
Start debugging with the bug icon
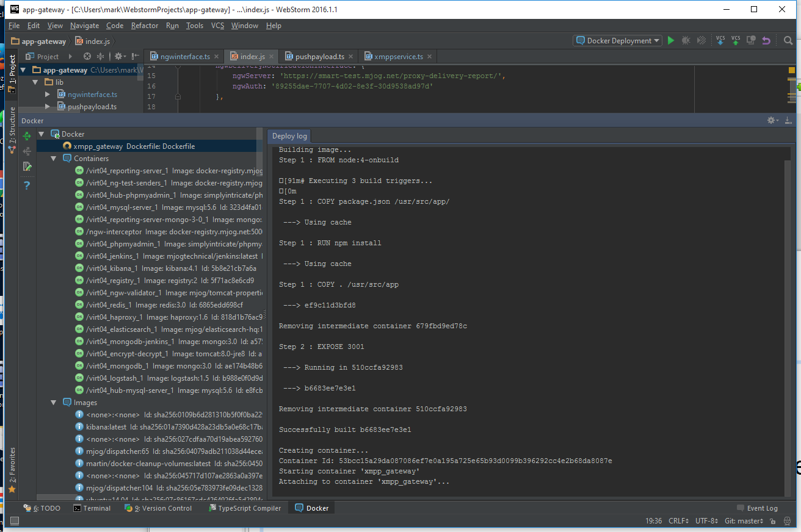(x=686, y=41)
